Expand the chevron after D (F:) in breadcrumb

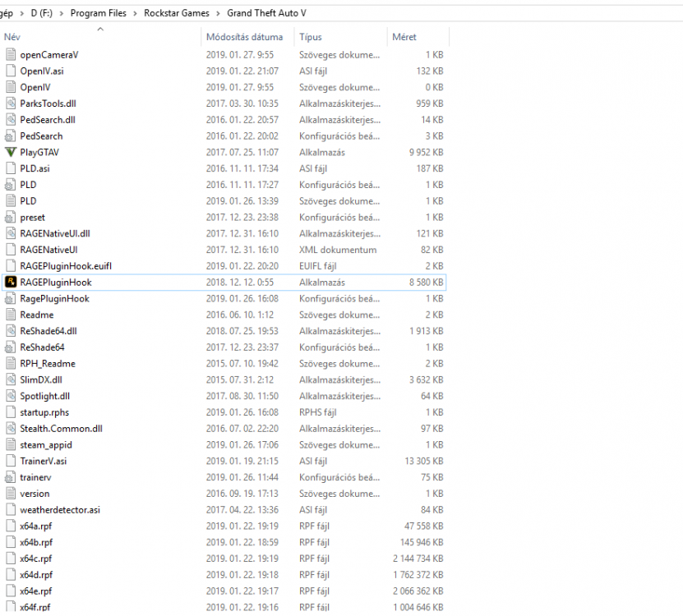click(x=62, y=13)
